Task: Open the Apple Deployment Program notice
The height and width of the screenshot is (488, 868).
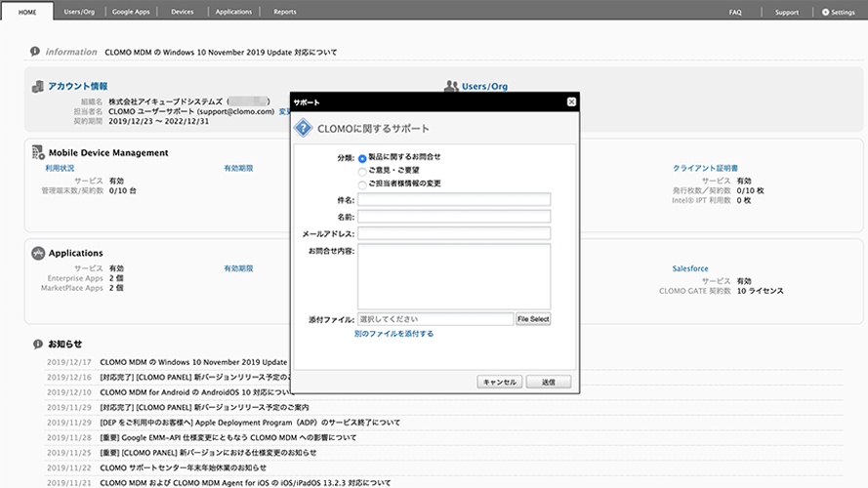Action: [250, 423]
